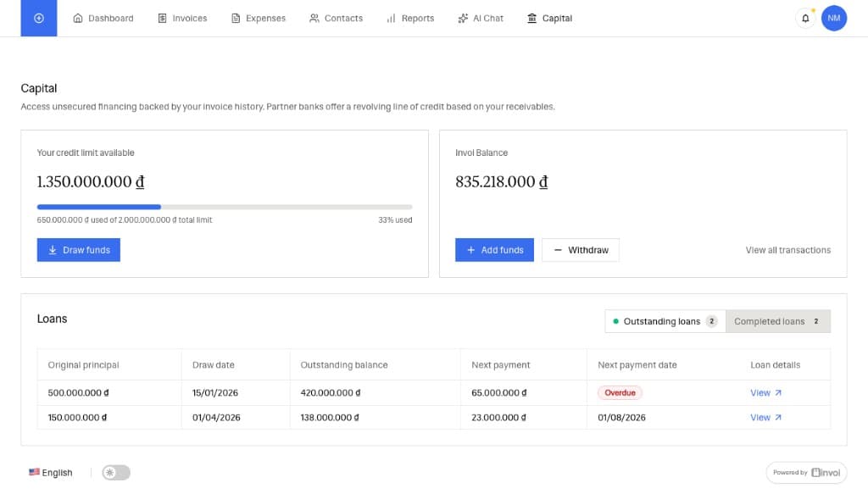868x494 pixels.
Task: Open the NM user avatar
Action: [834, 19]
